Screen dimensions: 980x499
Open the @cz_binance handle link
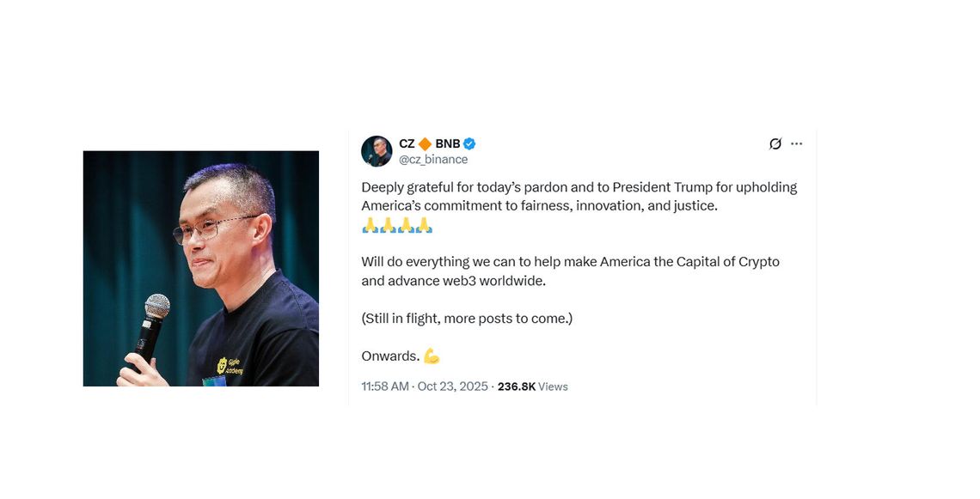click(435, 159)
